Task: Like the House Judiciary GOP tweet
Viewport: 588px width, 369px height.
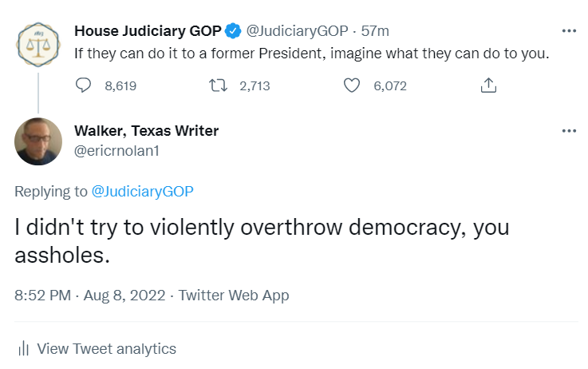Action: coord(352,85)
